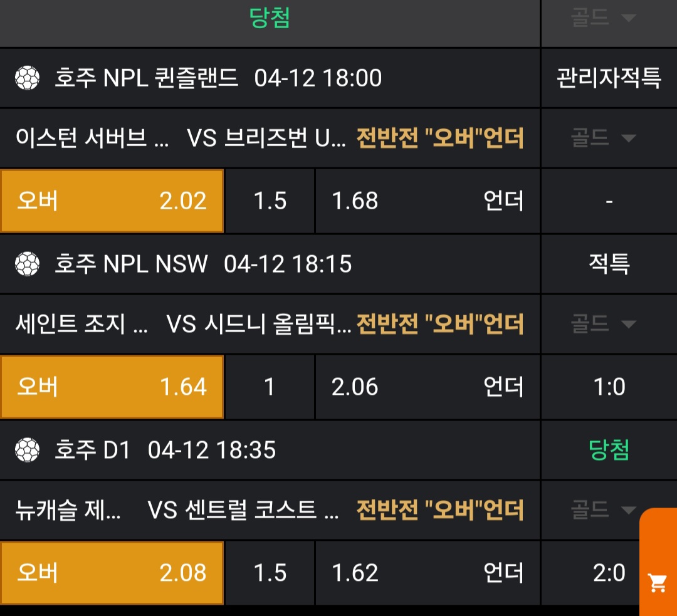
Task: Select 오버 2.02 odds option
Action: pos(112,201)
